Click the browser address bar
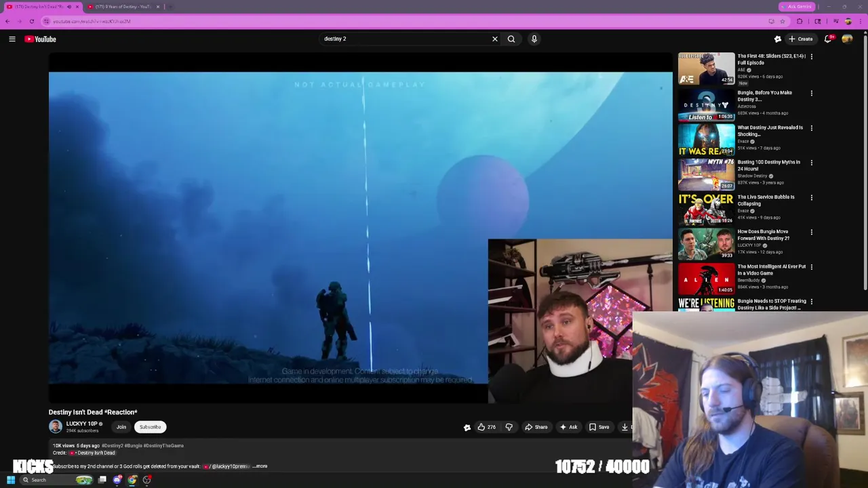 point(407,21)
